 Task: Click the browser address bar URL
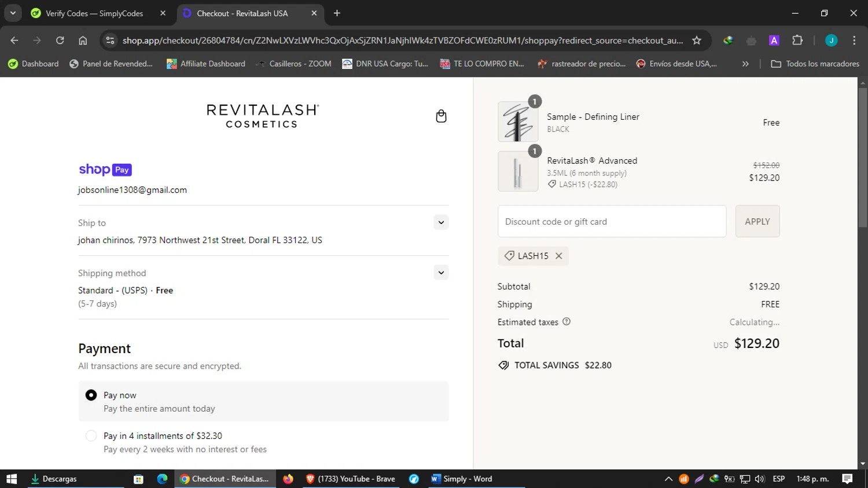coord(403,41)
